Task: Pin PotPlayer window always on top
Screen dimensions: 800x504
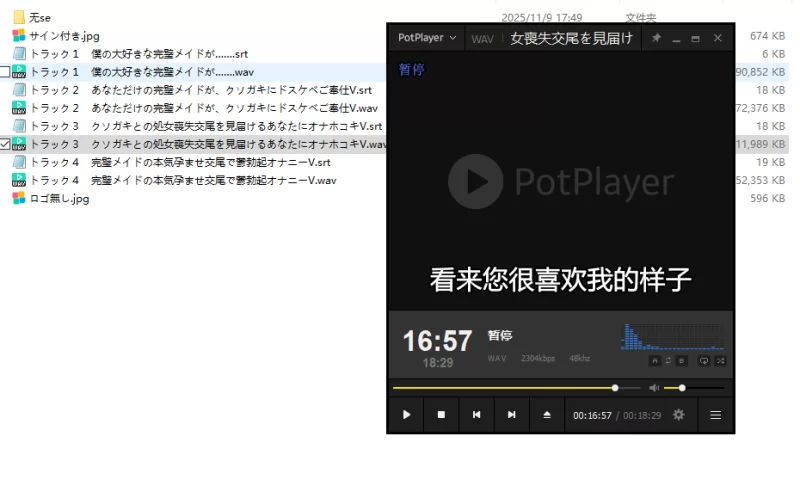Action: (656, 38)
